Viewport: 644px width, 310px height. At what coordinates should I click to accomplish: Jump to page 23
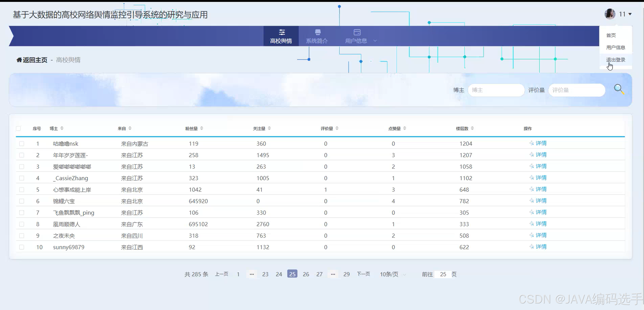click(x=265, y=274)
